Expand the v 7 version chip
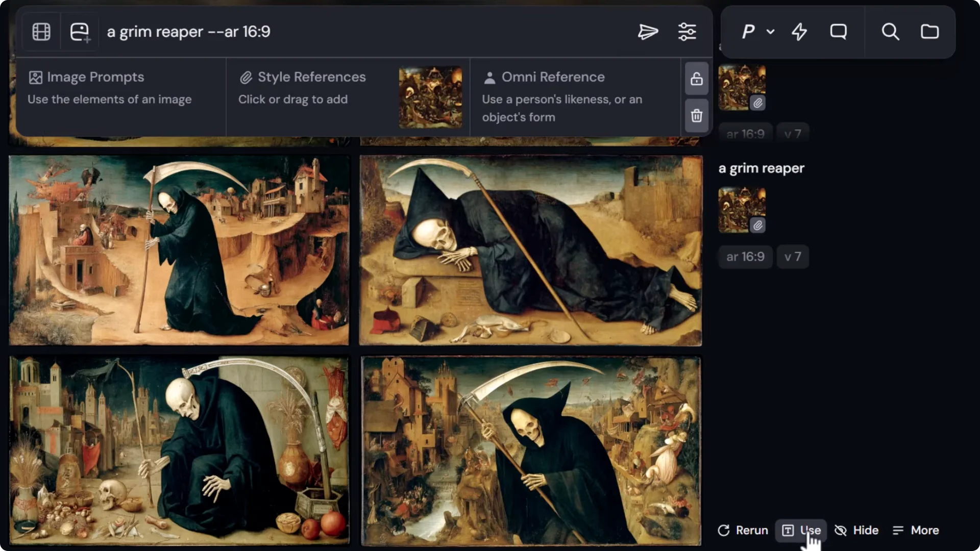 [x=792, y=257]
